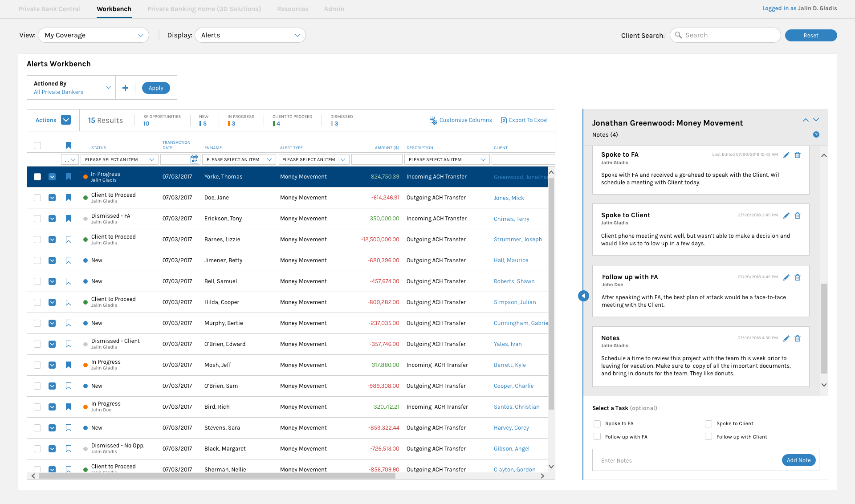Add a filter with plus icon
Viewport: 855px width, 504px height.
125,88
